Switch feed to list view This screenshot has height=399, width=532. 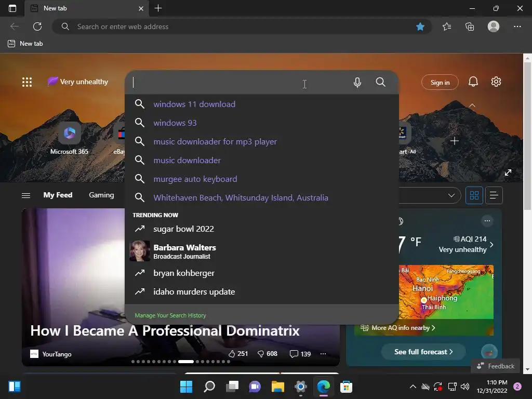[x=494, y=195]
